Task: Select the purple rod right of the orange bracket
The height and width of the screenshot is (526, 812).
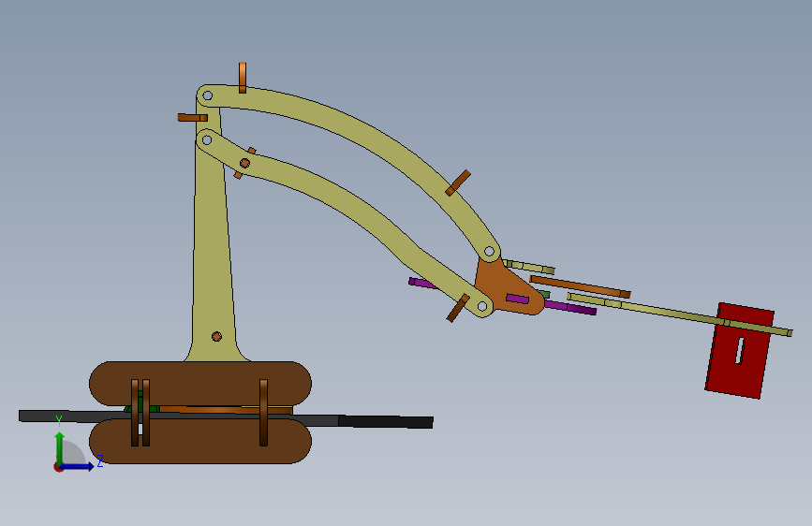Action: (x=570, y=308)
